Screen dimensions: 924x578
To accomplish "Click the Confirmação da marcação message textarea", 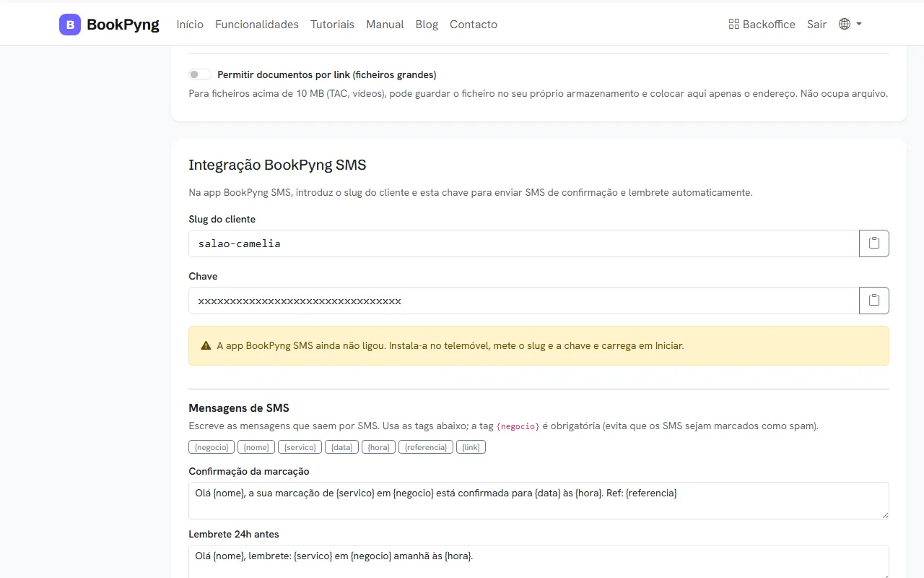I will click(x=539, y=501).
